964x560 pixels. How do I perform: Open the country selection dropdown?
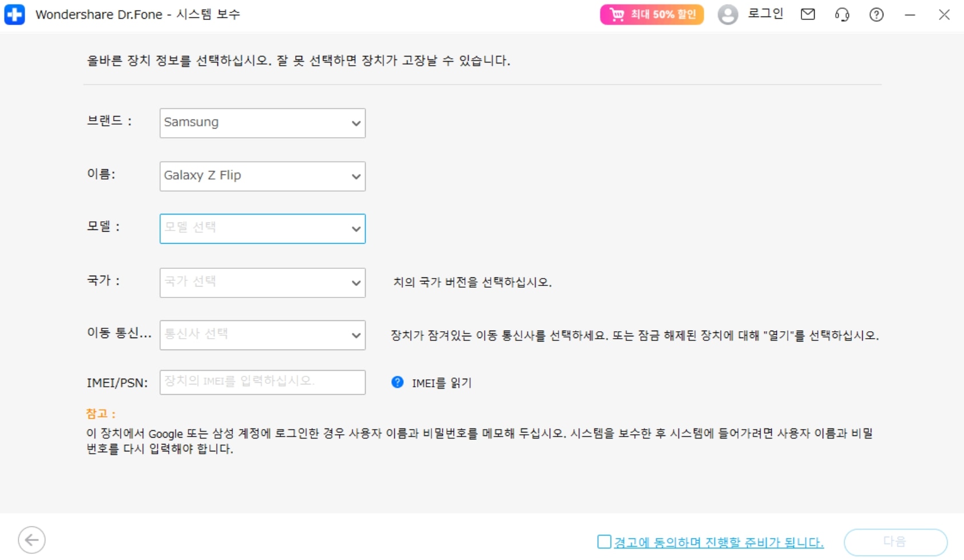[263, 283]
